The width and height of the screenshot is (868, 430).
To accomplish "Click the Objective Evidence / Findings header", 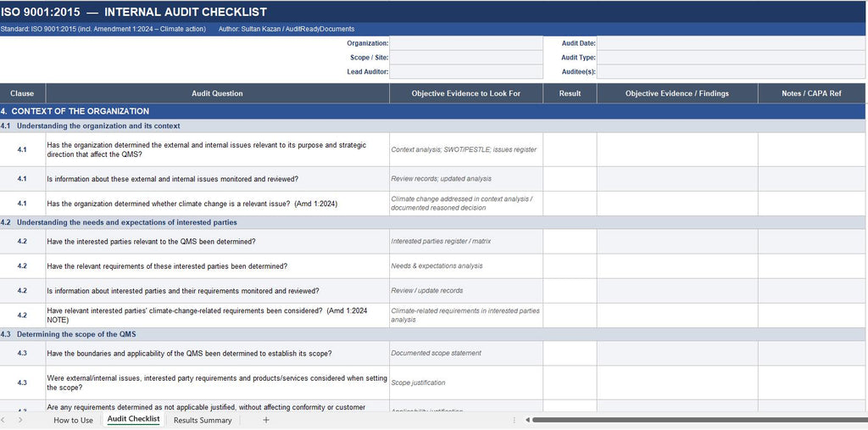I will 677,93.
